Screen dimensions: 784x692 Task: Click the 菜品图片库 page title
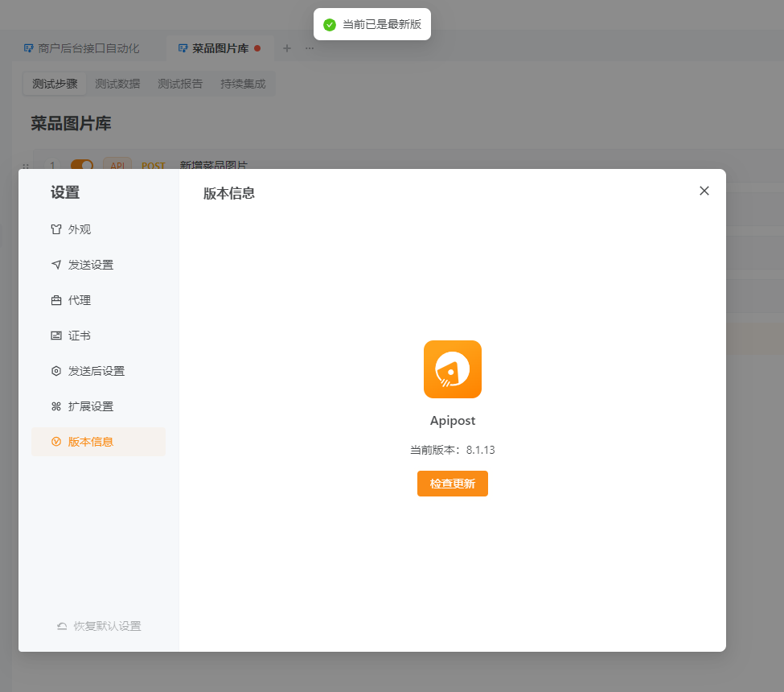(x=71, y=123)
